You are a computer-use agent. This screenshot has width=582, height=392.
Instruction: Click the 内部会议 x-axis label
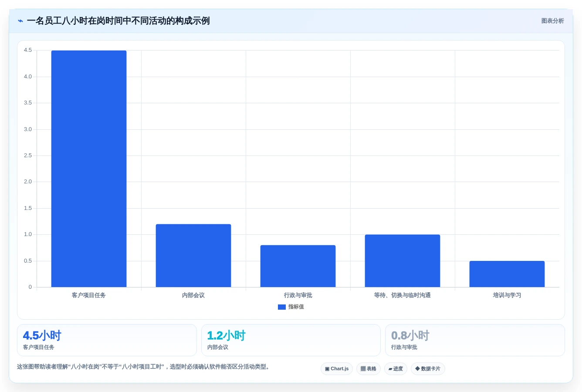(193, 295)
